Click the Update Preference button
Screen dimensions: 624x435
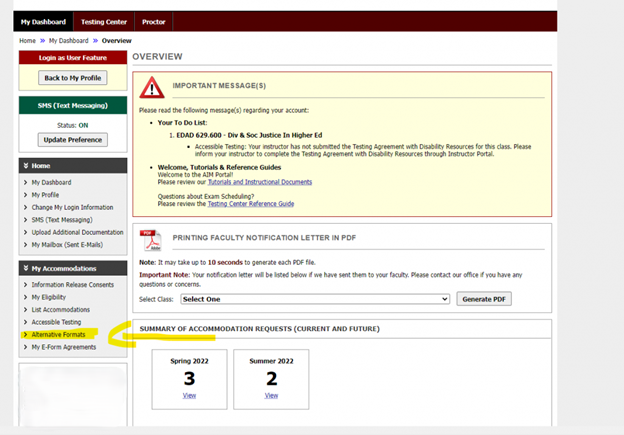72,140
